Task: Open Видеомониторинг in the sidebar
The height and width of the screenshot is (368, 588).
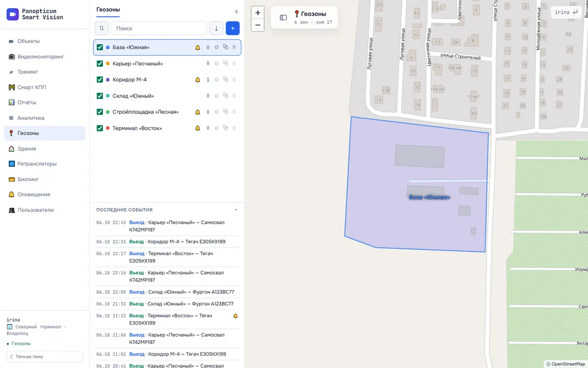Action: click(x=45, y=57)
